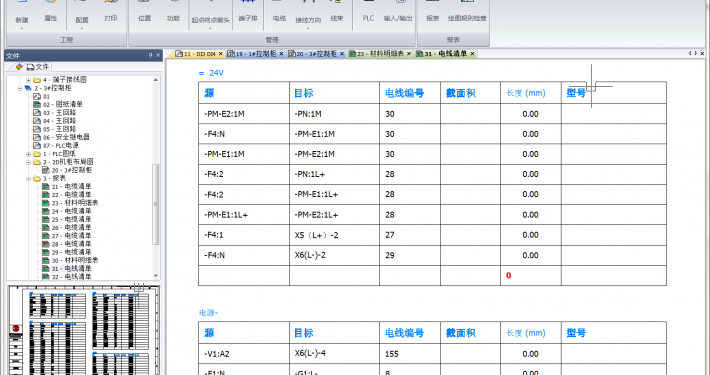The image size is (710, 375).
Task: Click the 线束 ribbon button
Action: pos(337,18)
